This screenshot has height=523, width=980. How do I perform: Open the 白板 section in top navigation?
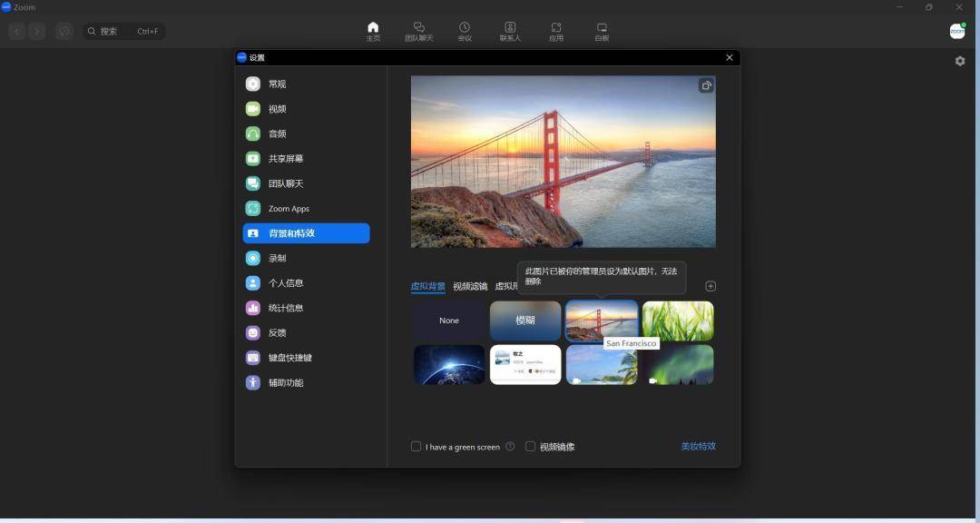(602, 30)
